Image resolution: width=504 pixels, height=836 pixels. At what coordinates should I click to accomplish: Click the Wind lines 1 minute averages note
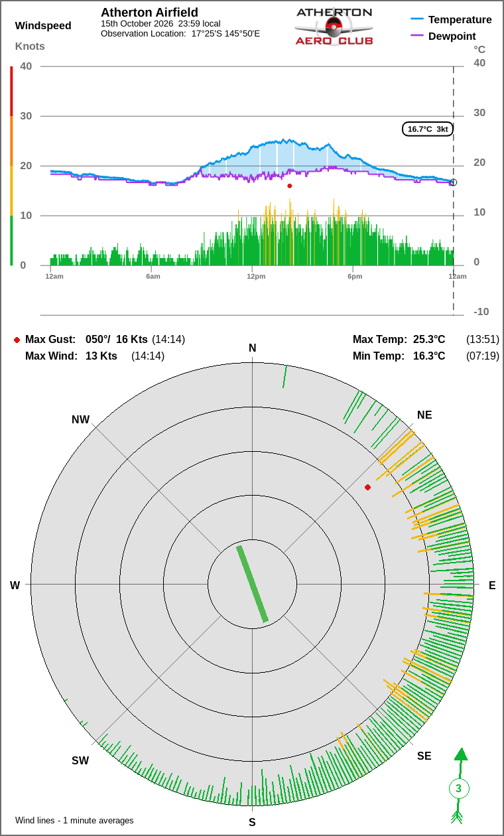click(74, 821)
